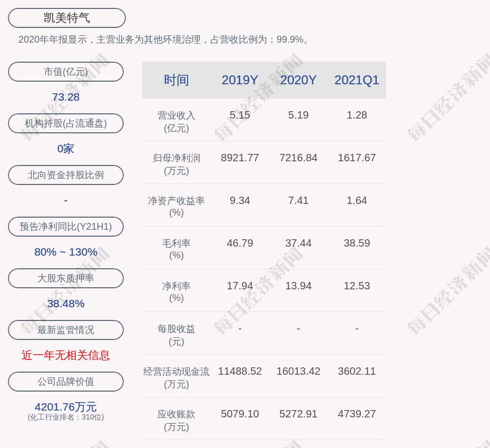Click ROE value 1.64
The width and height of the screenshot is (490, 448).
point(357,200)
